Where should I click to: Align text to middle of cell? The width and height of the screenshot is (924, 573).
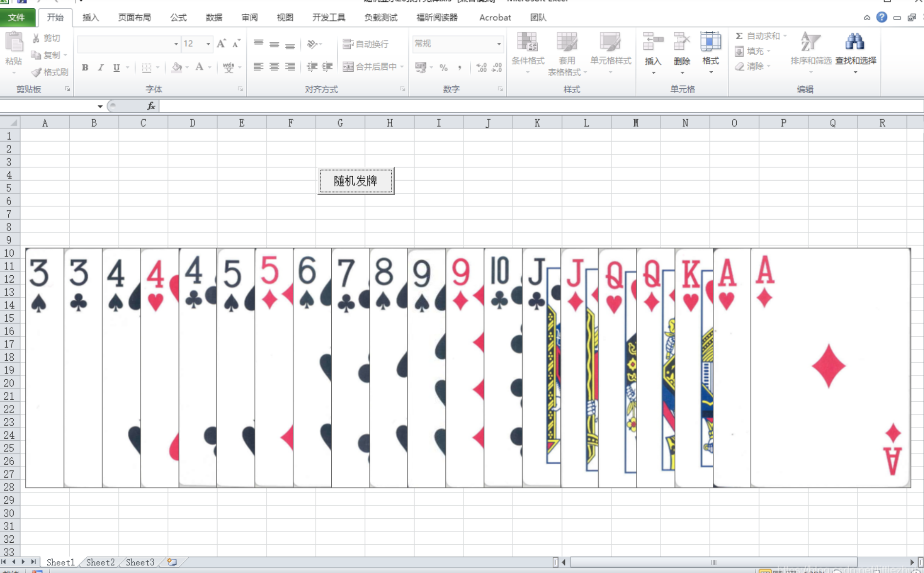tap(274, 44)
